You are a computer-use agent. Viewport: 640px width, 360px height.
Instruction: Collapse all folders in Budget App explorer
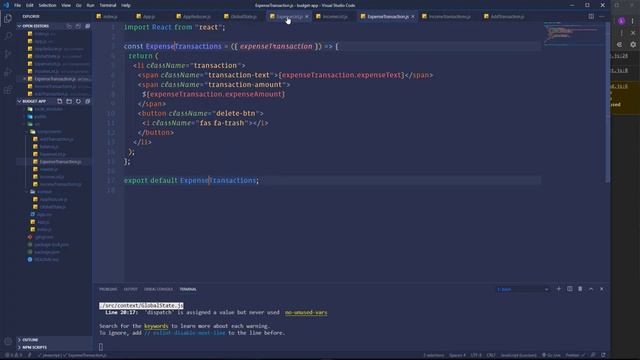pyautogui.click(x=87, y=101)
